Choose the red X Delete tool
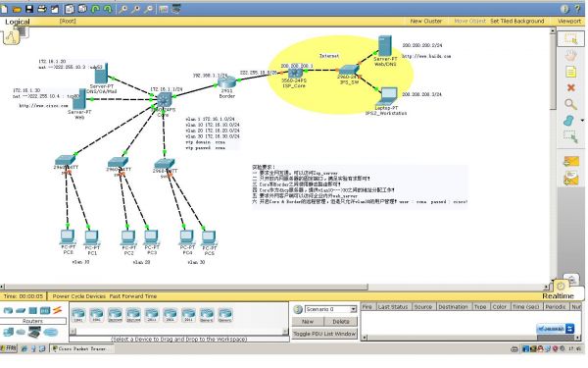Screen dimensions: 588x368 click(x=570, y=88)
